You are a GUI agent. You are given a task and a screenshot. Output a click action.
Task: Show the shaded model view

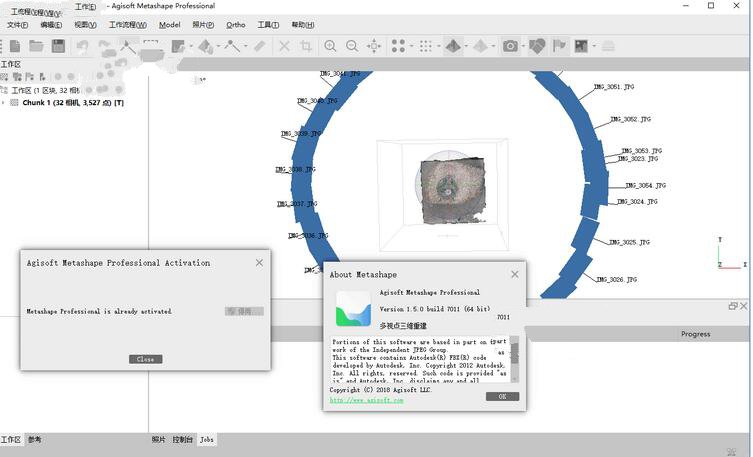pos(453,46)
